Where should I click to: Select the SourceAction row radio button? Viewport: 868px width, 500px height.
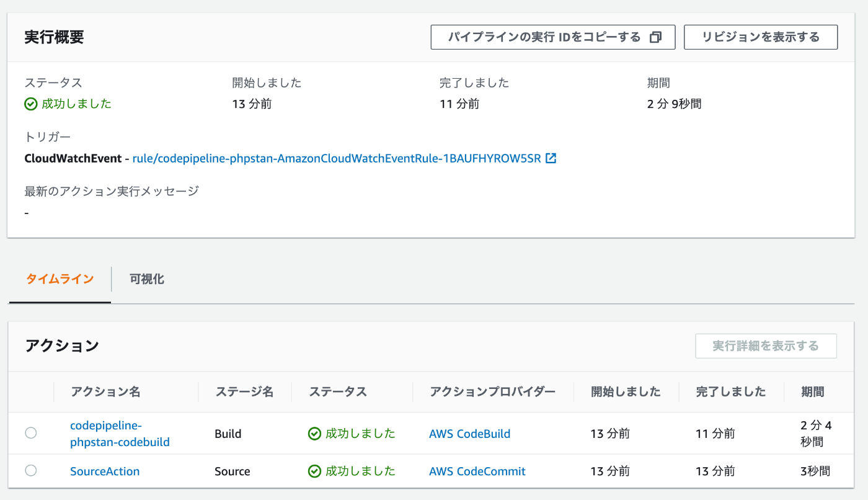click(x=31, y=471)
